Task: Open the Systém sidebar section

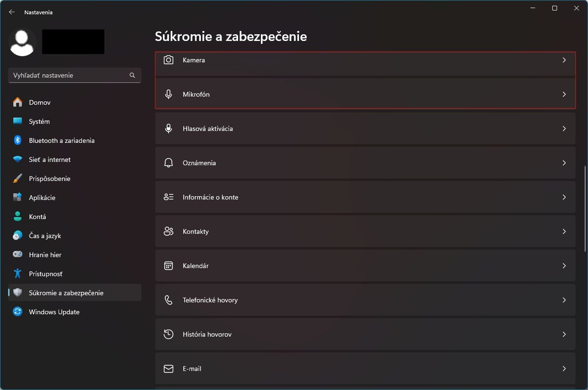Action: (x=75, y=121)
